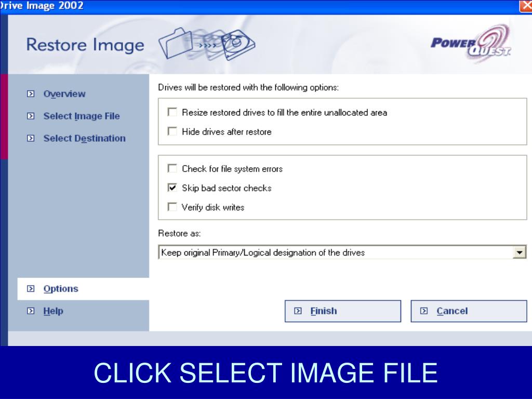532x399 pixels.
Task: Click the arrow icon beside Select Destination
Action: click(x=31, y=138)
